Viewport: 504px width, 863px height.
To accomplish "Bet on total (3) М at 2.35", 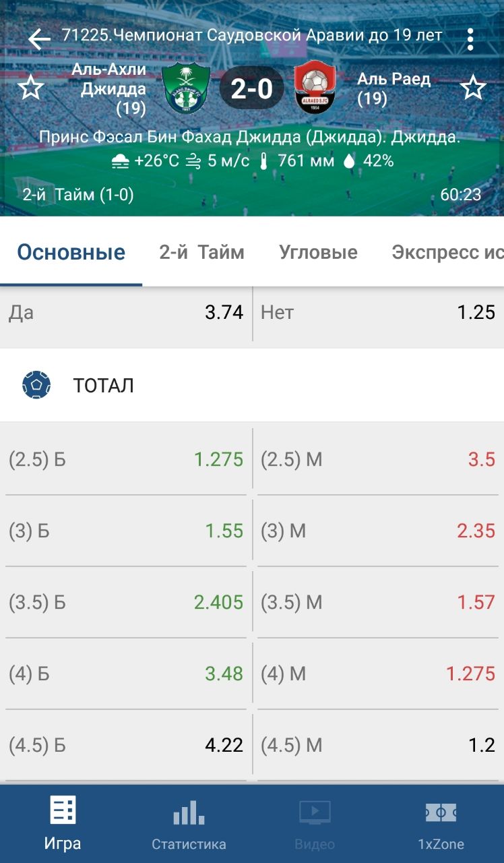I will pyautogui.click(x=377, y=531).
